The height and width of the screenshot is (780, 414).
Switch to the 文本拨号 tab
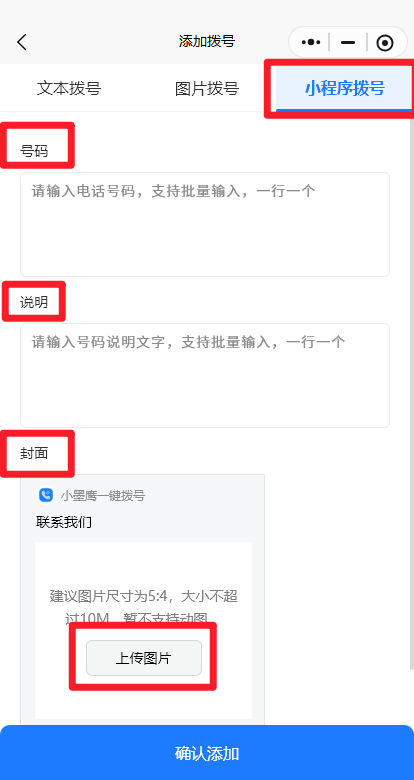coord(69,88)
